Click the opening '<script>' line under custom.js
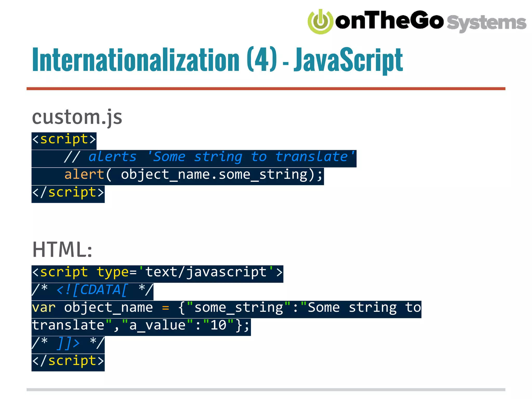532x399 pixels. [x=64, y=141]
